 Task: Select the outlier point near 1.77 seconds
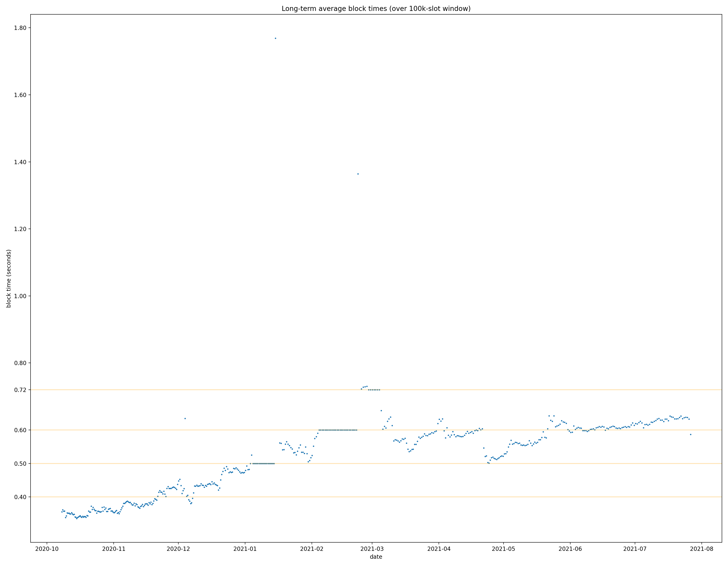275,38
